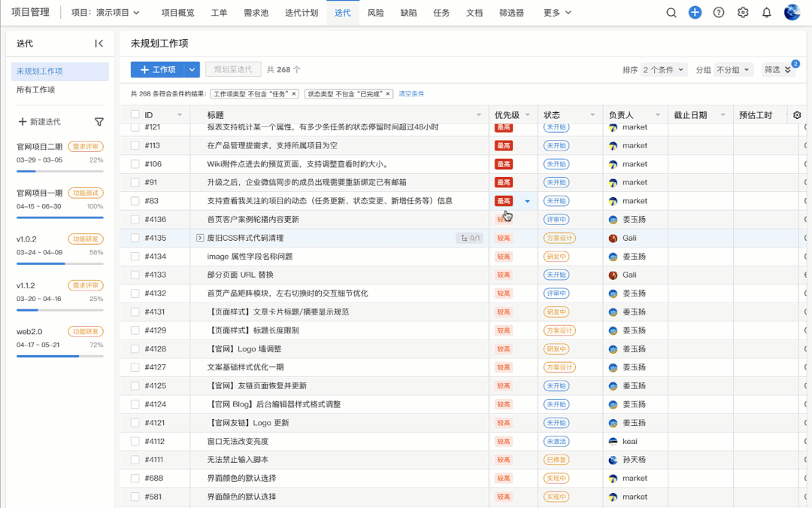Open settings gear in top navigation
The width and height of the screenshot is (812, 508).
(743, 12)
